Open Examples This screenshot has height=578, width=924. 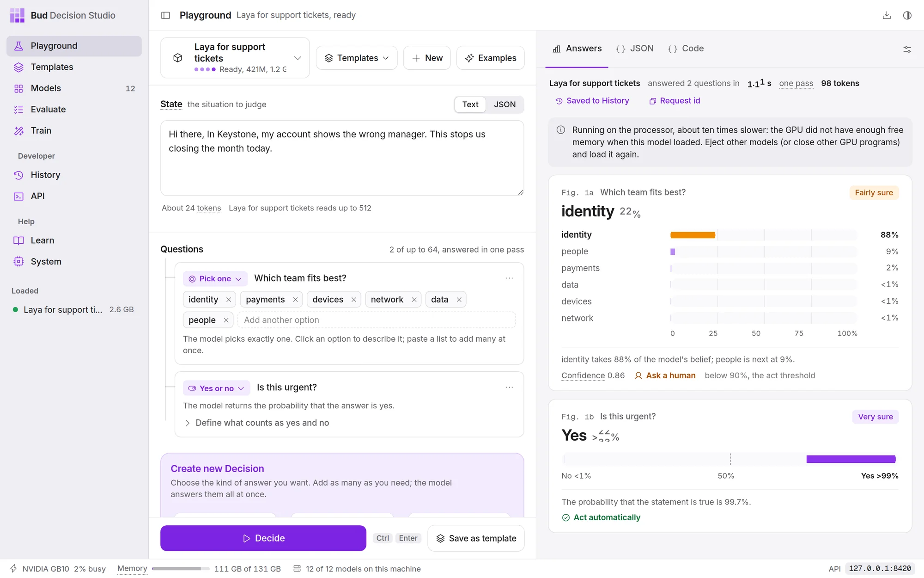pyautogui.click(x=490, y=58)
